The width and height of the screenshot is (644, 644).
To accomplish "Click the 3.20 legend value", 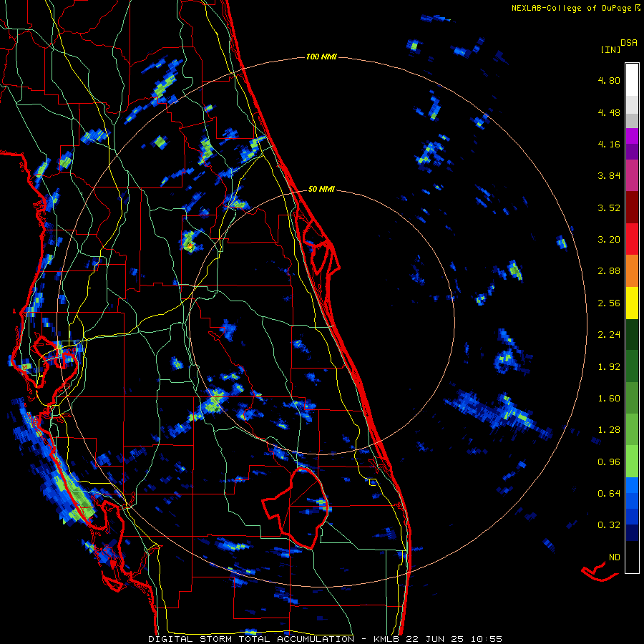I will coord(609,240).
